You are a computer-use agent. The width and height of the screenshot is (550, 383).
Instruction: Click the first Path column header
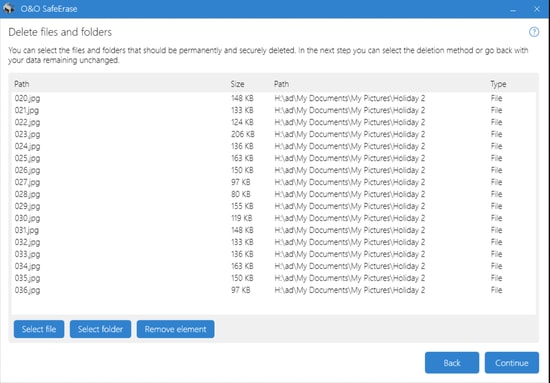pos(22,84)
